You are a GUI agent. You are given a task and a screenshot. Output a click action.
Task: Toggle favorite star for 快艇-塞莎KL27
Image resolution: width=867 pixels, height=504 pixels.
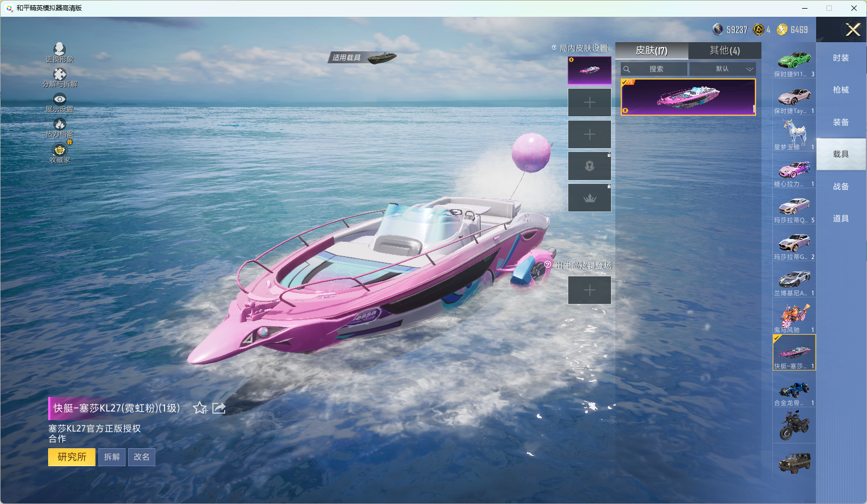tap(200, 408)
